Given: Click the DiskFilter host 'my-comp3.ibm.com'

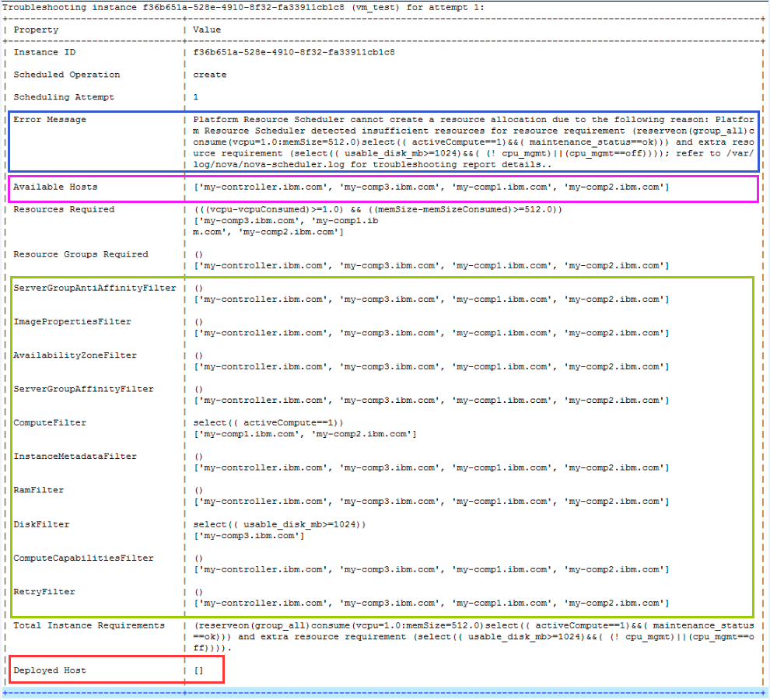Looking at the screenshot, I should pyautogui.click(x=249, y=536).
